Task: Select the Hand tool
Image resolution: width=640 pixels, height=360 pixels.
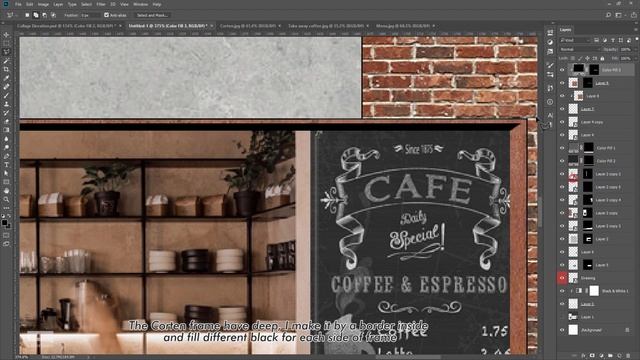Action: tap(6, 191)
